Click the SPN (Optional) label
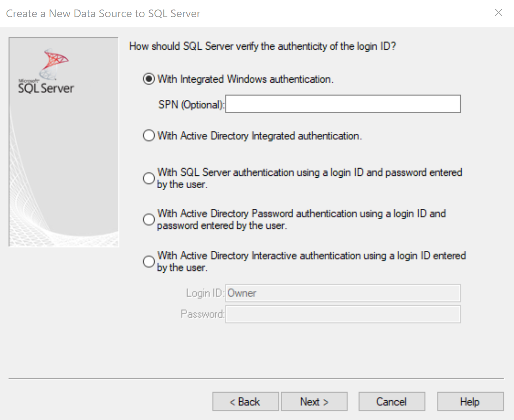514x420 pixels. (x=190, y=105)
